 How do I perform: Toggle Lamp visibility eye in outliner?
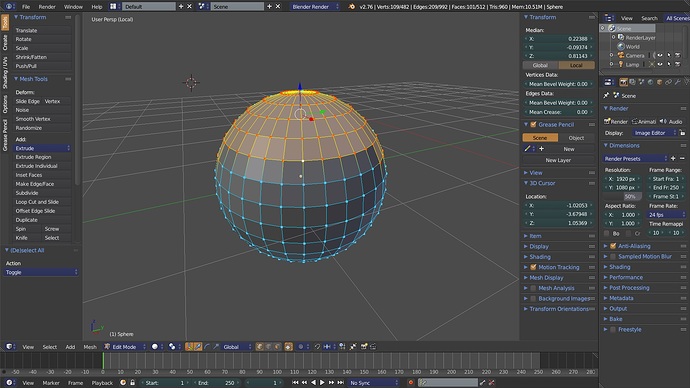pyautogui.click(x=660, y=64)
